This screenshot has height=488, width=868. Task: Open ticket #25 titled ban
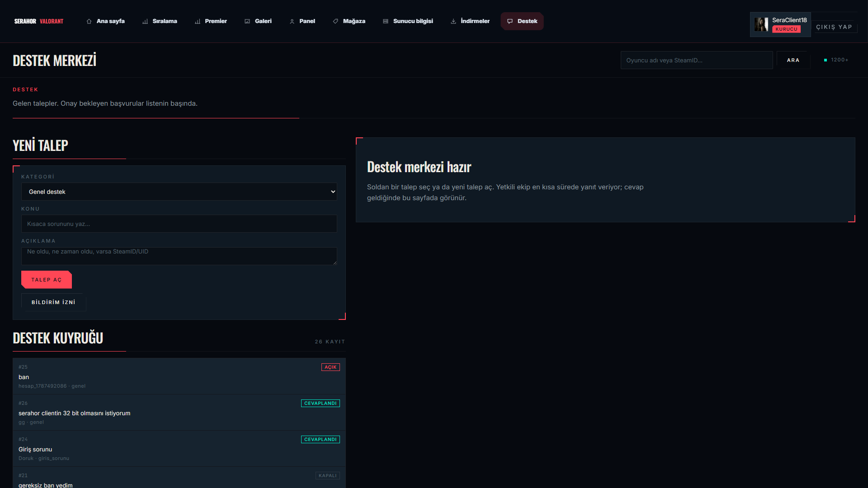point(179,376)
